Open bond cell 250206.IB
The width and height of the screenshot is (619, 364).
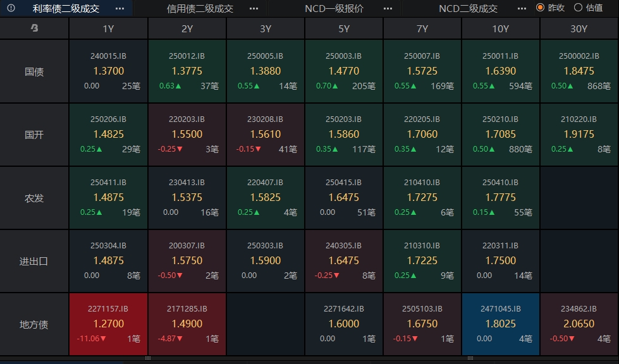108,135
